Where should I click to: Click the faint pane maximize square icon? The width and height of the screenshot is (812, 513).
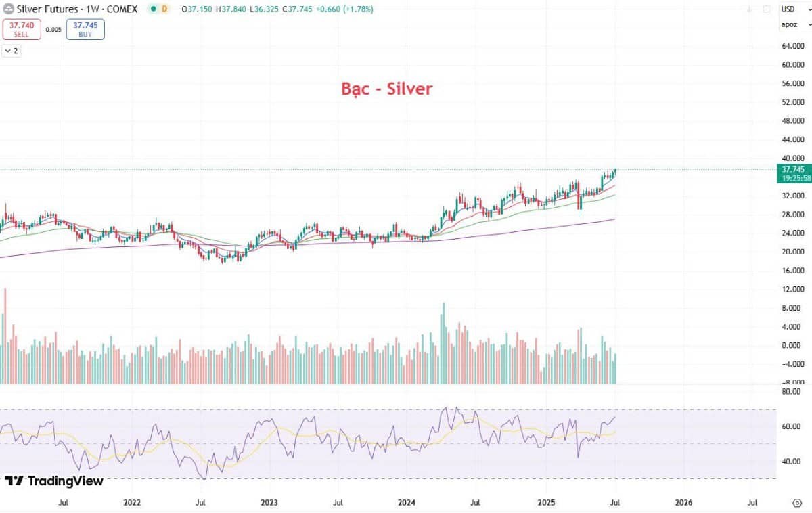coord(767,9)
